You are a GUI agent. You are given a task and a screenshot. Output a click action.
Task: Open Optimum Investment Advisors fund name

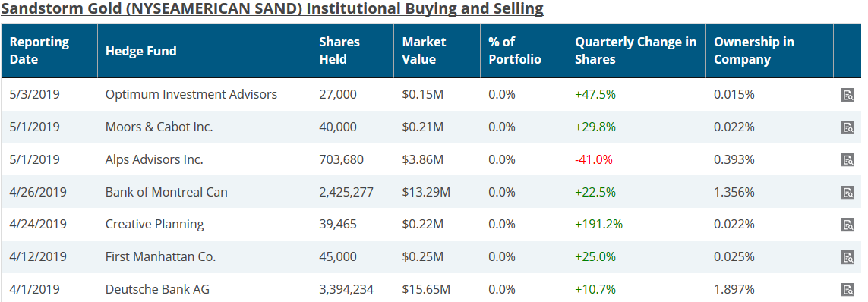191,95
